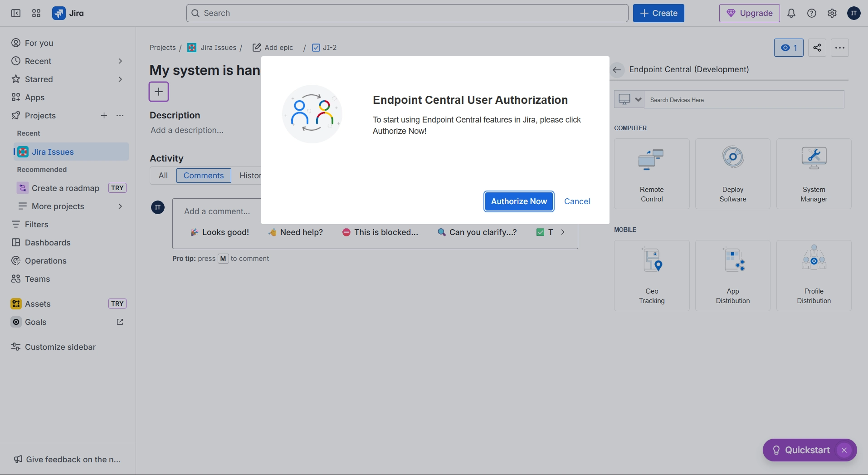868x475 pixels.
Task: Open System Manager tile
Action: tap(814, 174)
